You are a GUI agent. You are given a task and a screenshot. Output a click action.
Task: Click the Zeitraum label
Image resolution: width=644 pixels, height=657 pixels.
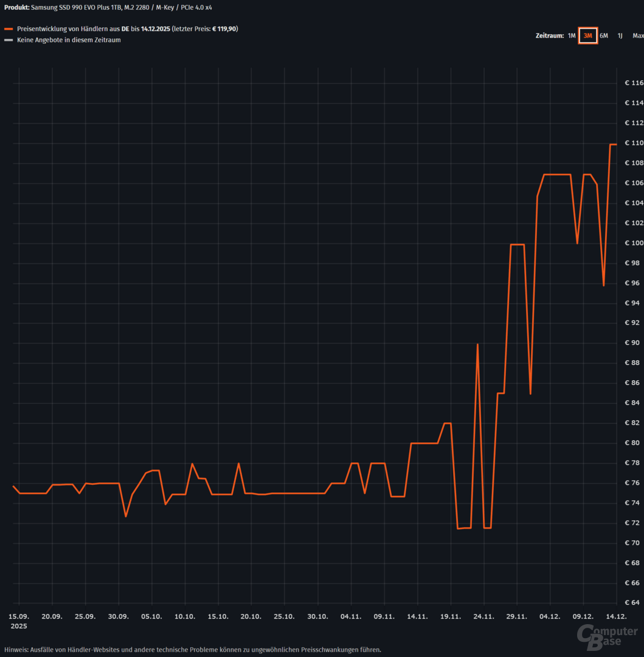[x=549, y=36]
